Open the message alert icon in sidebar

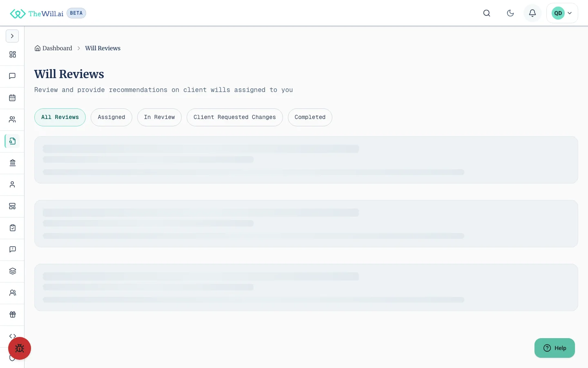click(12, 249)
